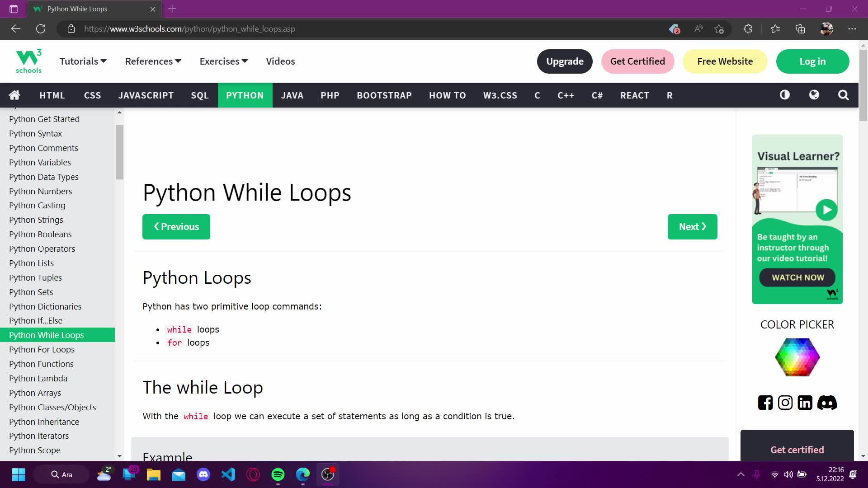Image resolution: width=868 pixels, height=488 pixels.
Task: Open the volume control in tray
Action: click(x=788, y=474)
